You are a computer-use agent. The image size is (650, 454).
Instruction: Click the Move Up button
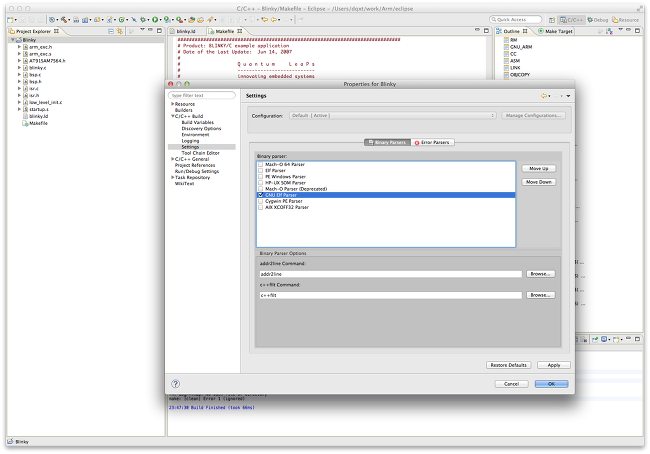tap(538, 169)
